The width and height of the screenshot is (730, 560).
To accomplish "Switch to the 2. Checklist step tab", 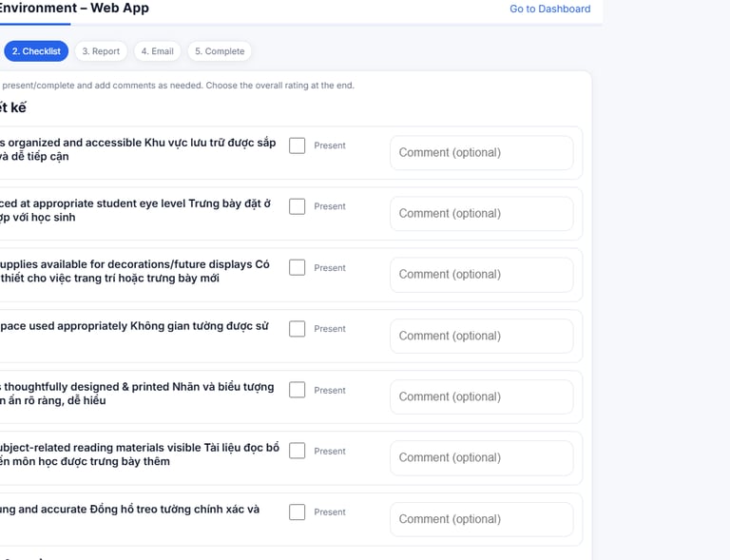I will pos(36,51).
